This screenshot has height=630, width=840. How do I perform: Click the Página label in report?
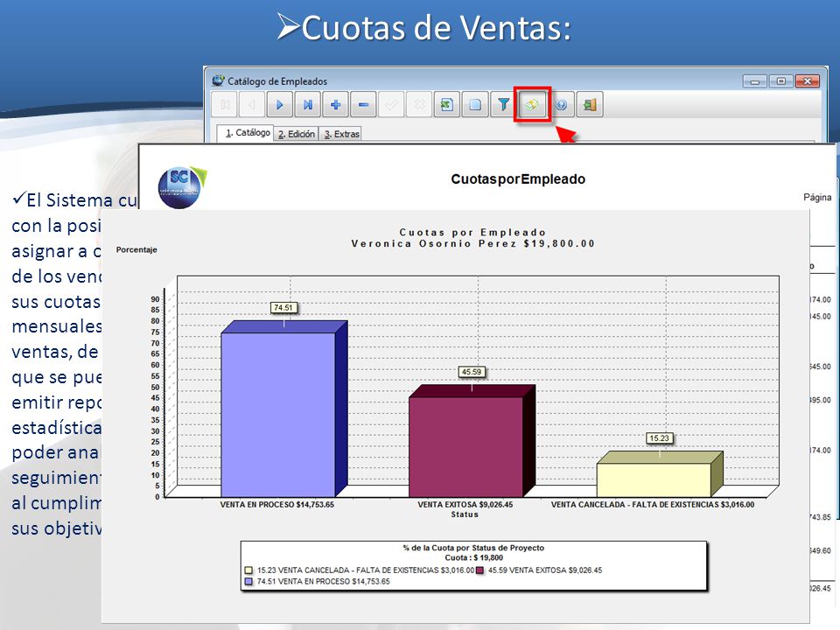[817, 197]
